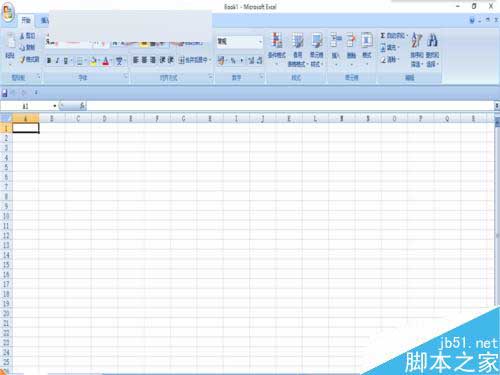The image size is (500, 375).
Task: Click the cell Borders icon
Action: click(x=80, y=61)
